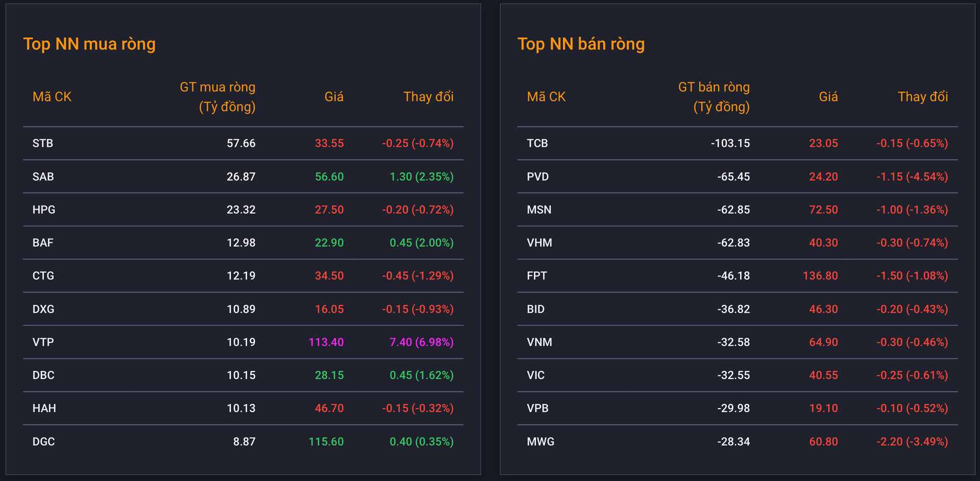
Task: Click DBC price 28.15
Action: (329, 375)
